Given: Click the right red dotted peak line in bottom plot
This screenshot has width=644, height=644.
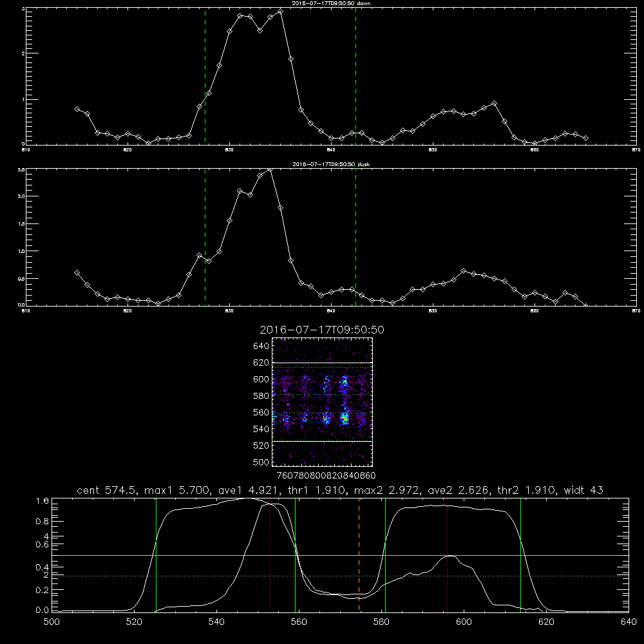Looking at the screenshot, I should (x=447, y=555).
